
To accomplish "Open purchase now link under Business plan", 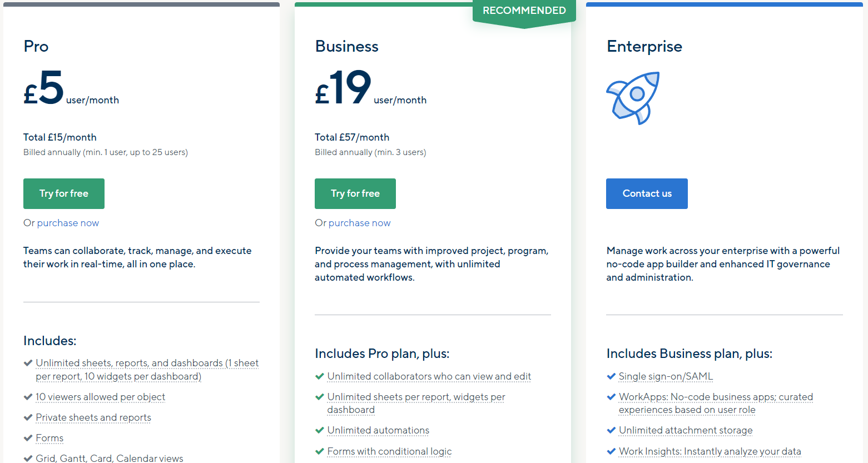I will [x=359, y=222].
